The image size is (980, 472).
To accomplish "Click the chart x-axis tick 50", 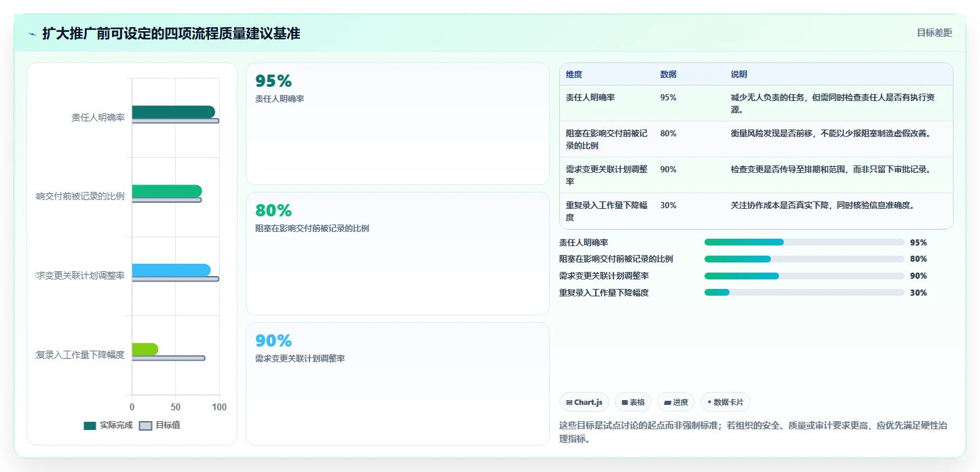I will [x=175, y=407].
